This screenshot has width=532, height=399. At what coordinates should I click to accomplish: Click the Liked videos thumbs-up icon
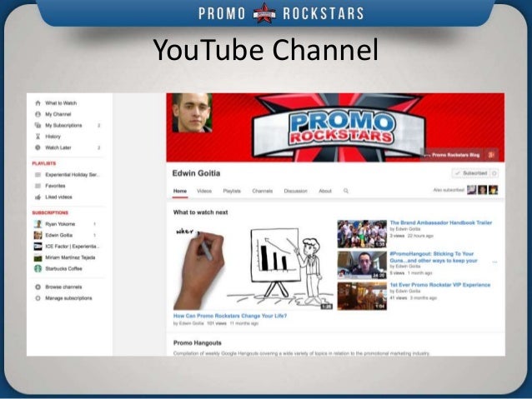click(x=38, y=197)
